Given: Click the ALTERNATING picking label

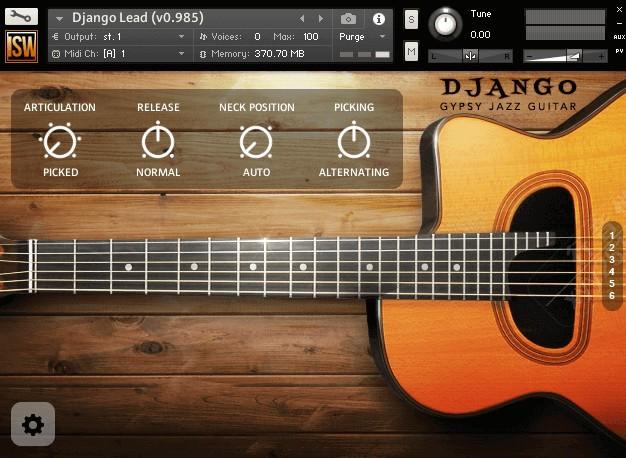Looking at the screenshot, I should point(354,172).
